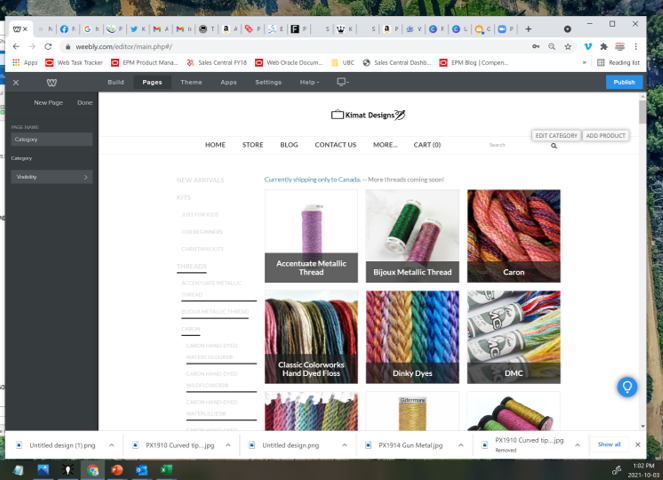The image size is (663, 480).
Task: Click the Add Product button
Action: (x=606, y=135)
